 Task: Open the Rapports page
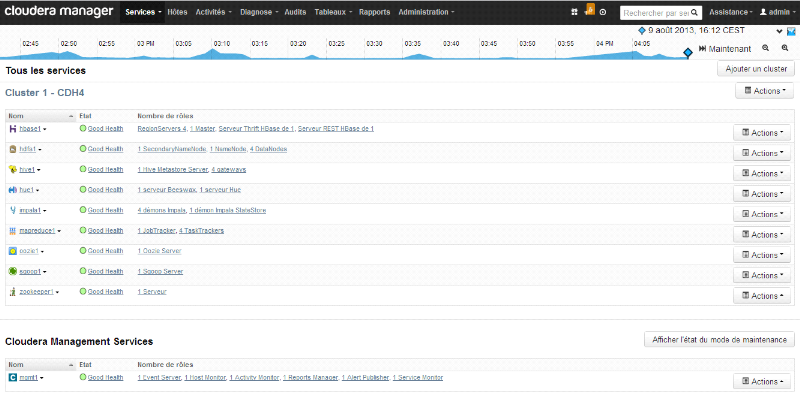[374, 12]
